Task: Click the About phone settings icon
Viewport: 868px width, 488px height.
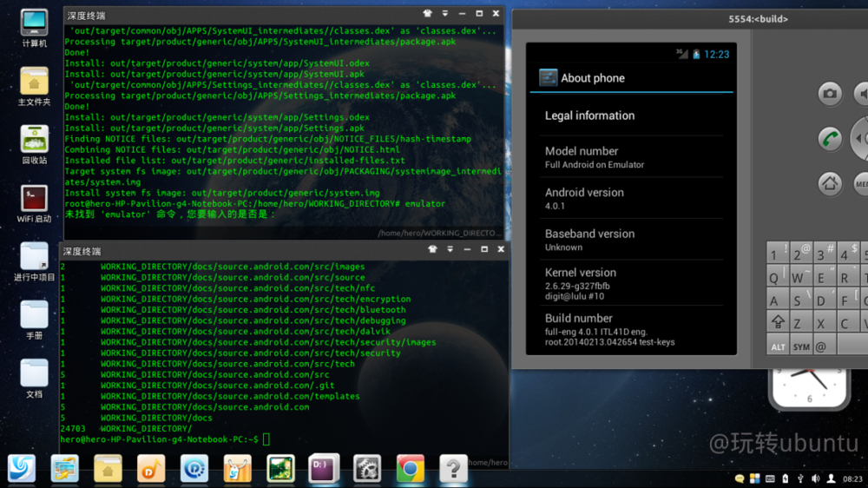Action: 548,77
